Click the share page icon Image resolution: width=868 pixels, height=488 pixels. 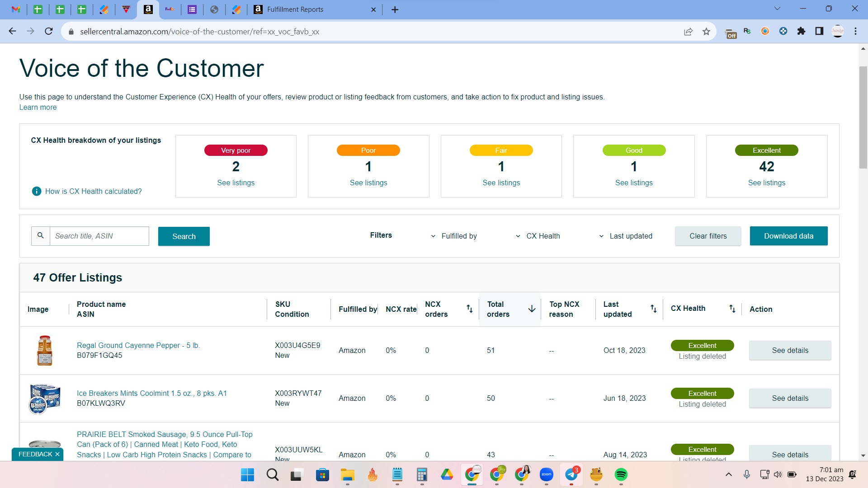tap(688, 31)
